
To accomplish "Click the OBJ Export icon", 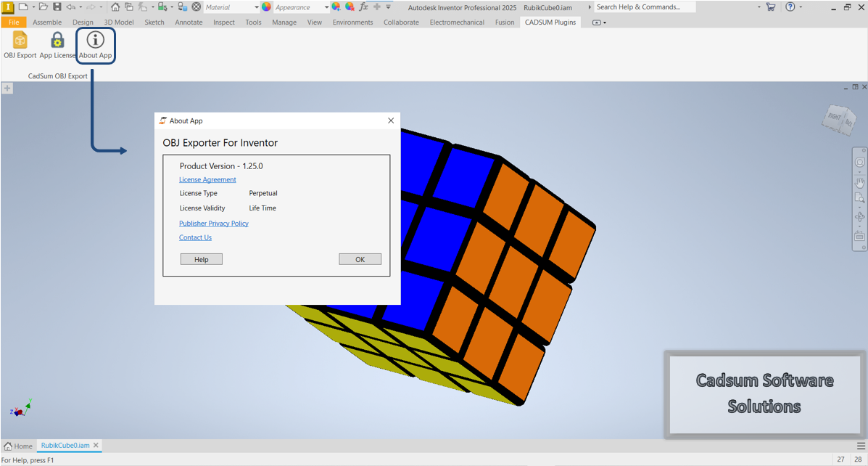I will (20, 41).
